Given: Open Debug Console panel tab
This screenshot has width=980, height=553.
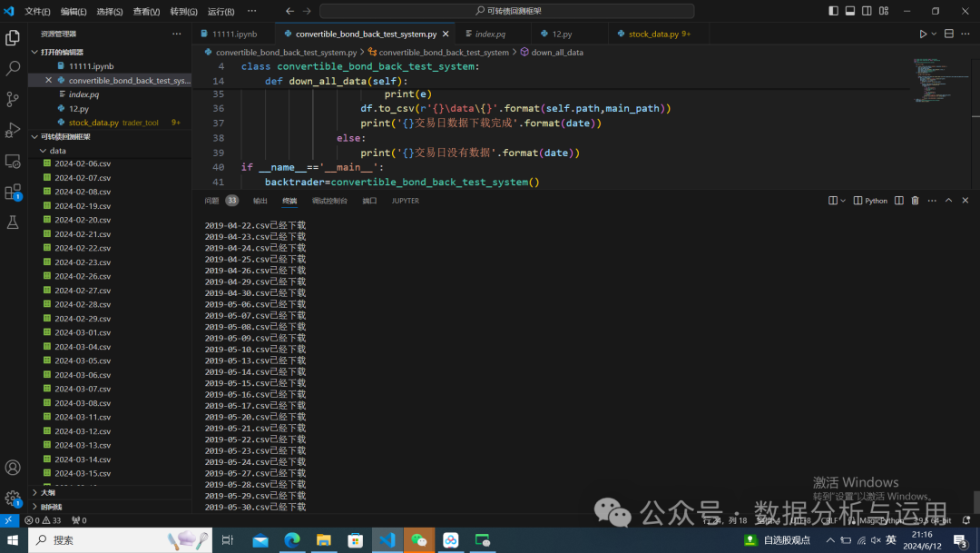Looking at the screenshot, I should point(329,201).
